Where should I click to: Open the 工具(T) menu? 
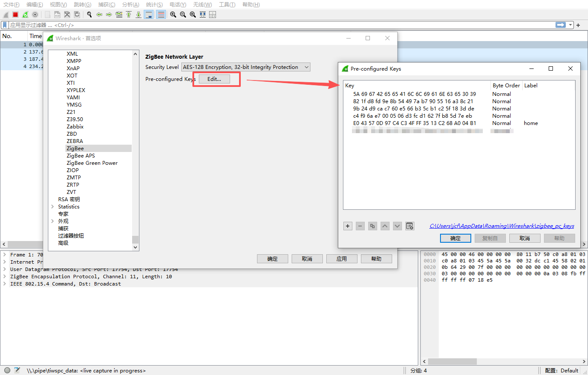click(x=227, y=4)
